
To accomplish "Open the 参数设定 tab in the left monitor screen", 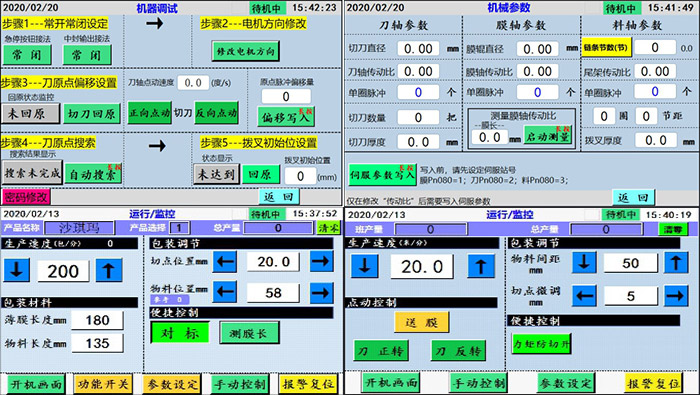I will [x=172, y=384].
